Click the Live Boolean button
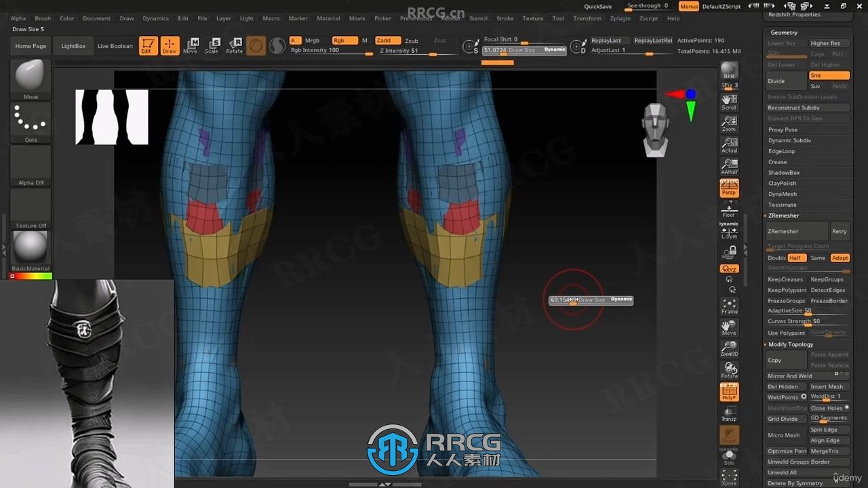 click(x=115, y=46)
